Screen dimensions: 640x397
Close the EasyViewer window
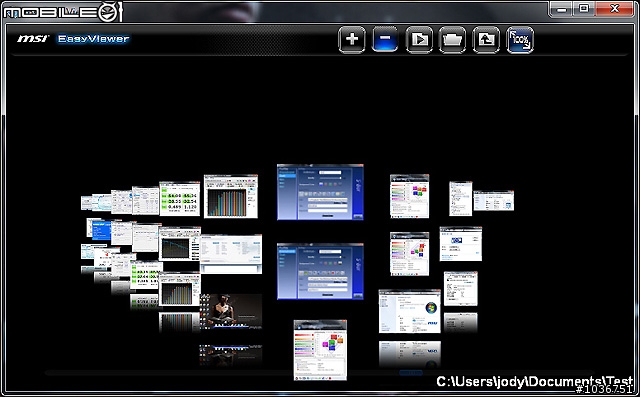pyautogui.click(x=614, y=9)
